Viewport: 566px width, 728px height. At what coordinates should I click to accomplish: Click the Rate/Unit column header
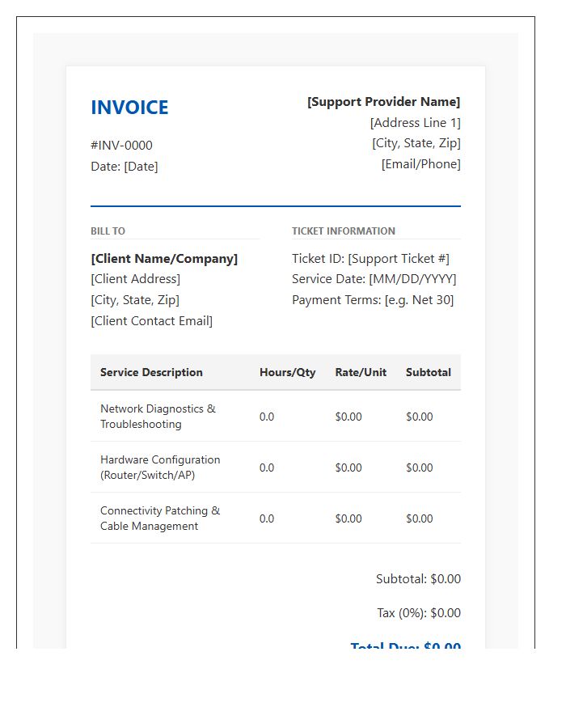[361, 372]
